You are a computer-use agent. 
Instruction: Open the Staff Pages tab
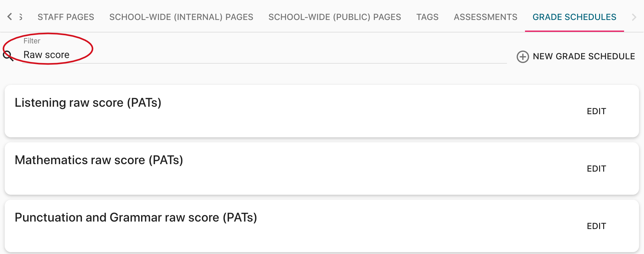[66, 17]
